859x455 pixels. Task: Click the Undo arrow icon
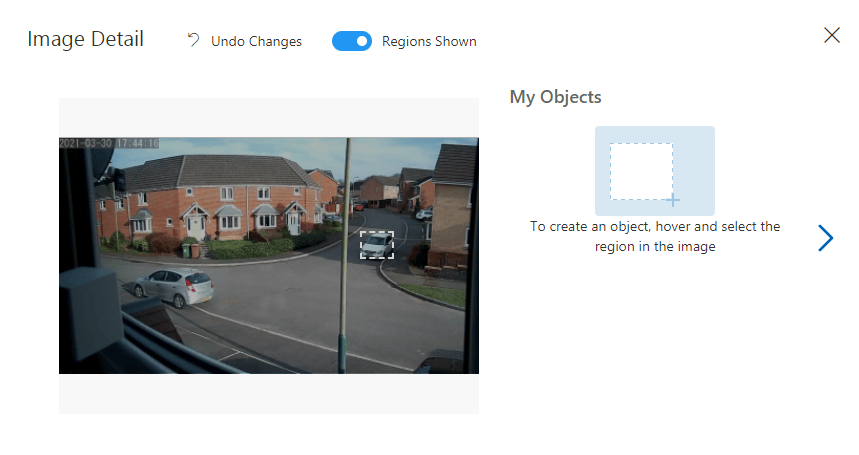pyautogui.click(x=193, y=40)
